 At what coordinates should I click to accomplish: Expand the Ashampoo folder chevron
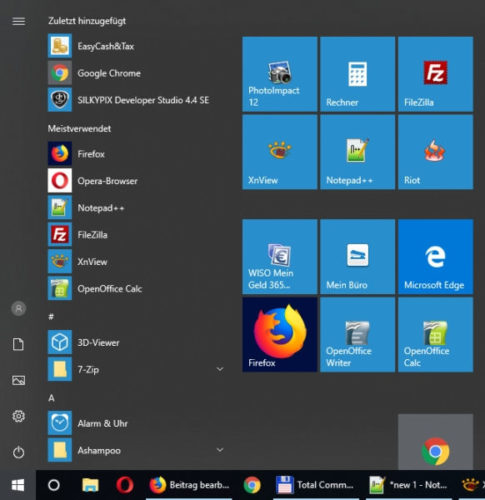click(x=220, y=450)
